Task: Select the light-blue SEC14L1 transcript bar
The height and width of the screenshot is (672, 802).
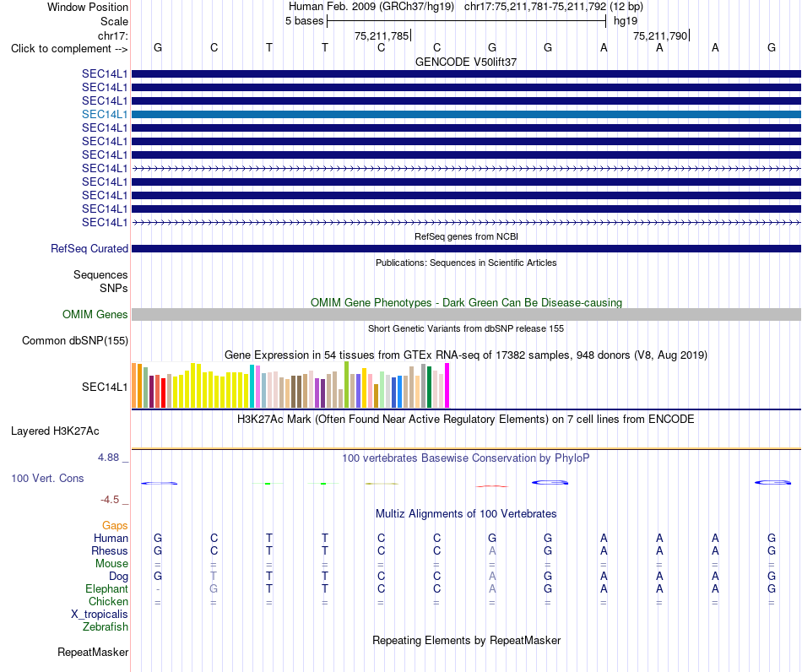Action: 467,114
